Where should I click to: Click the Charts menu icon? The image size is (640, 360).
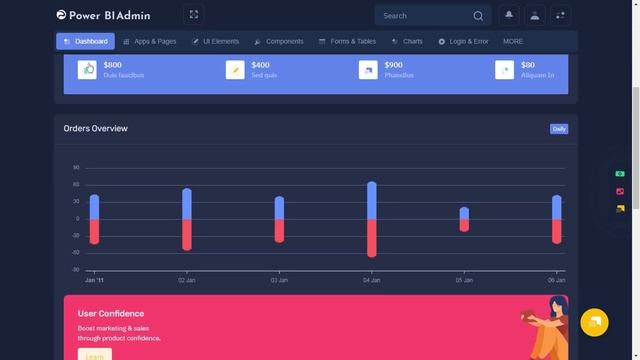pyautogui.click(x=395, y=41)
